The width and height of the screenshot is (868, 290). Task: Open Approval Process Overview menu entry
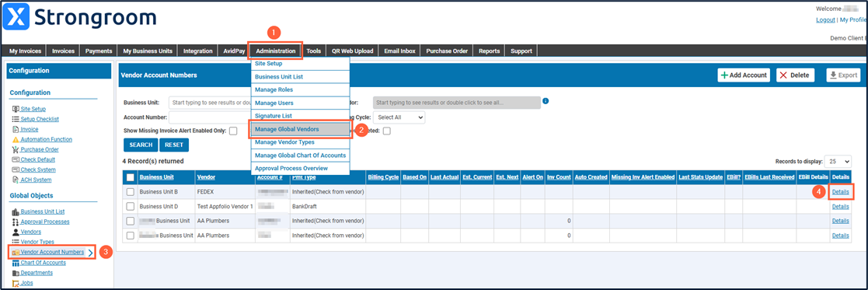click(x=301, y=168)
